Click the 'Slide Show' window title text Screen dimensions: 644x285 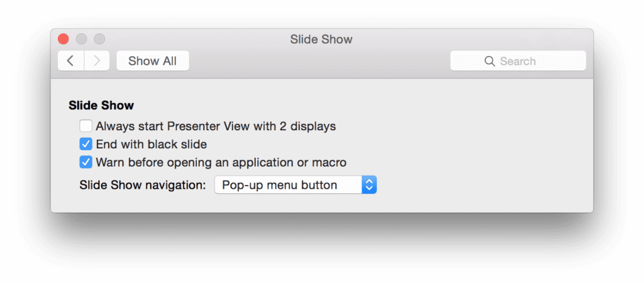[x=321, y=40]
